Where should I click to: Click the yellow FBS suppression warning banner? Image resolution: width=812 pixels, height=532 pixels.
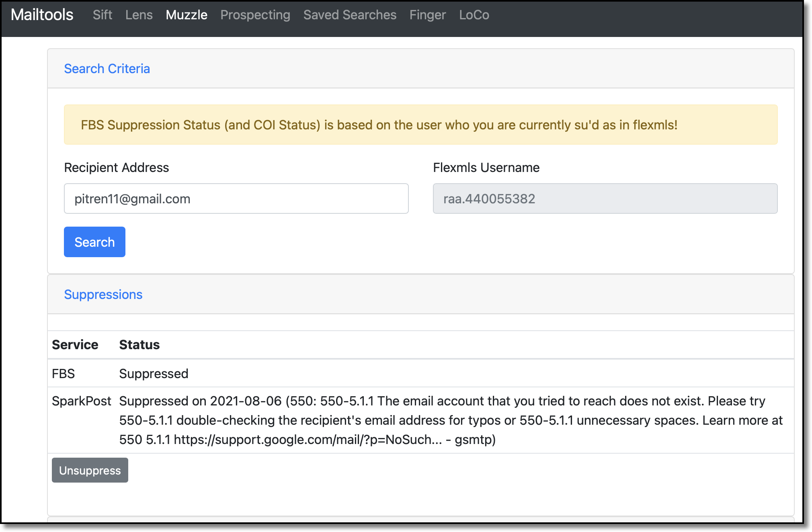(421, 125)
